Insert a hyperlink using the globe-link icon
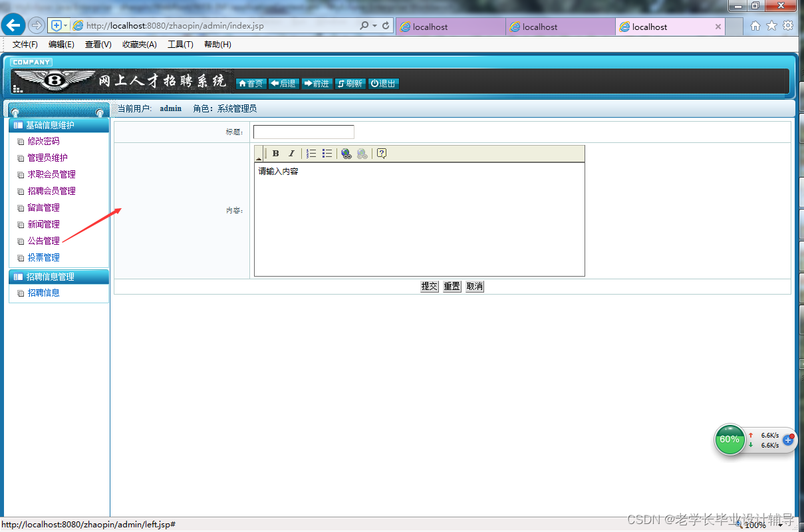 click(x=346, y=153)
